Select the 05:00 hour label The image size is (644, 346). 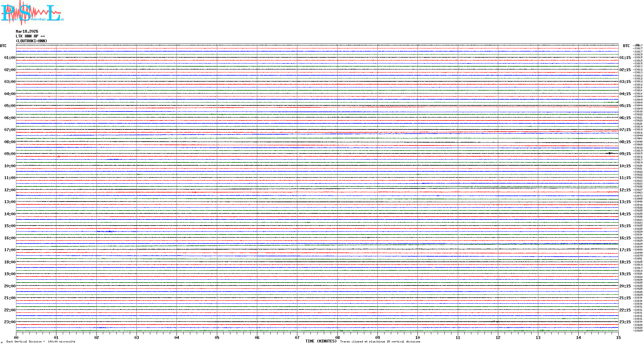tap(10, 106)
